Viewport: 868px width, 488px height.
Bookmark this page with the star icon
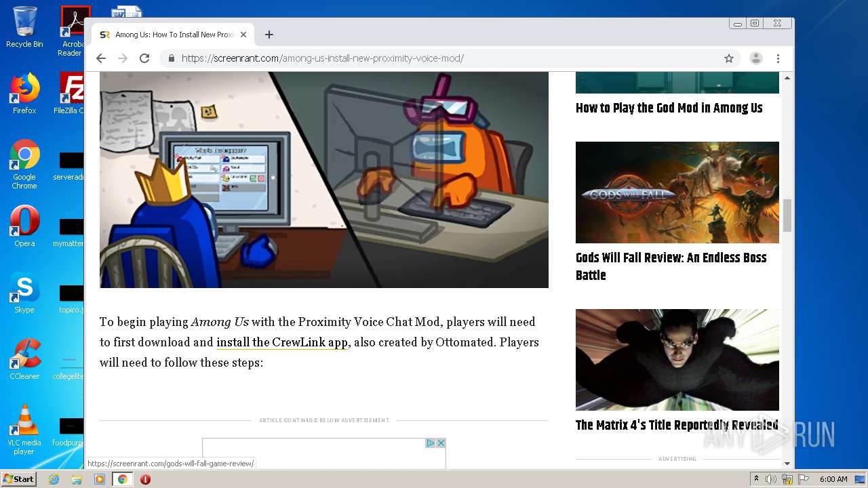(x=729, y=58)
